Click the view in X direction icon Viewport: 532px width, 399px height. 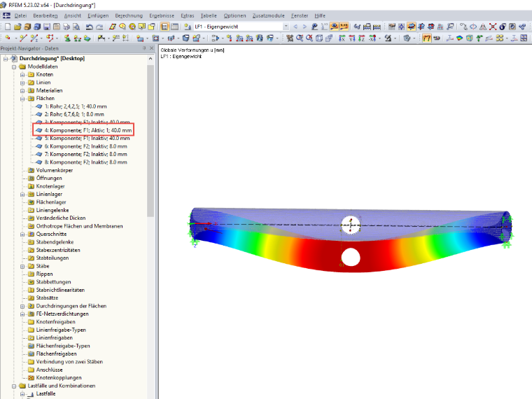click(x=342, y=38)
